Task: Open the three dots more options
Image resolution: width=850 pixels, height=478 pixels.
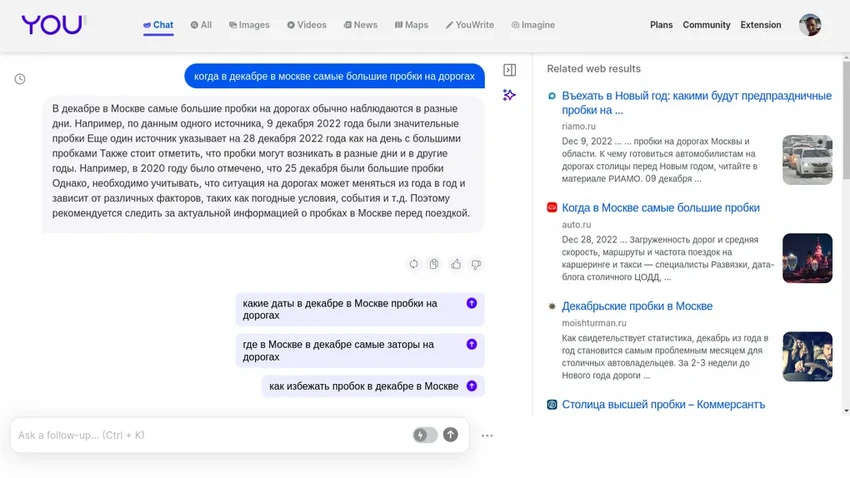Action: pos(487,435)
